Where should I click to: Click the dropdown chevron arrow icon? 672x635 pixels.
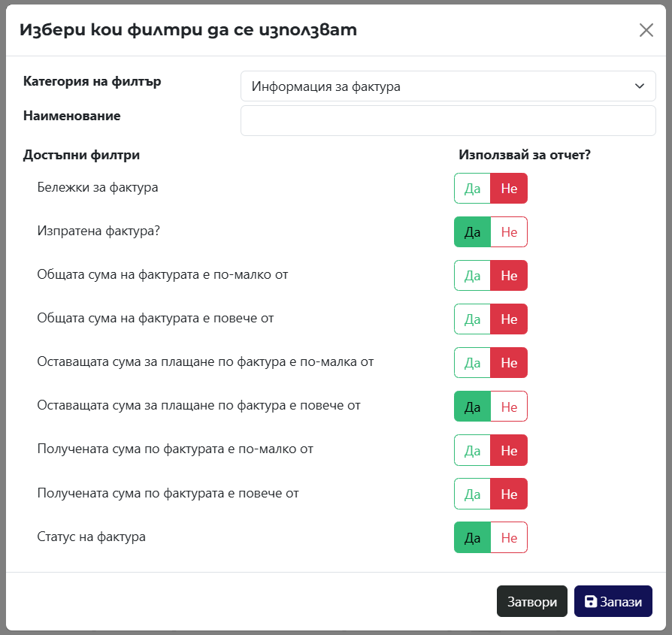[x=640, y=86]
